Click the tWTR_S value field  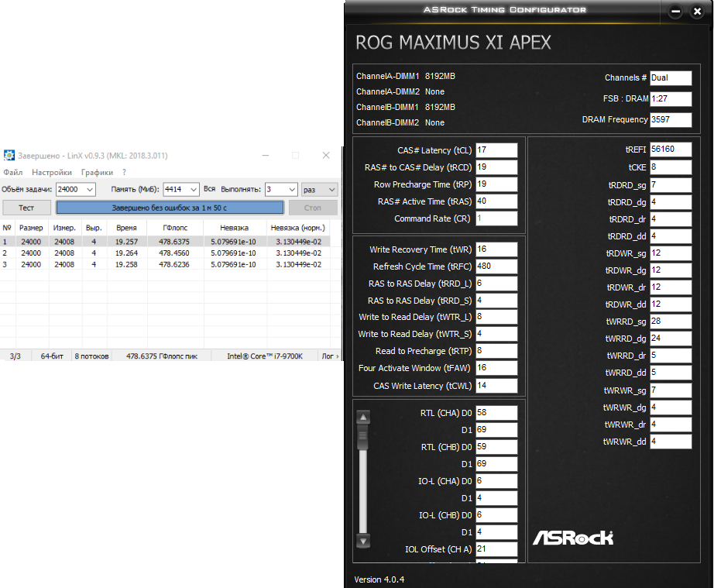point(496,334)
